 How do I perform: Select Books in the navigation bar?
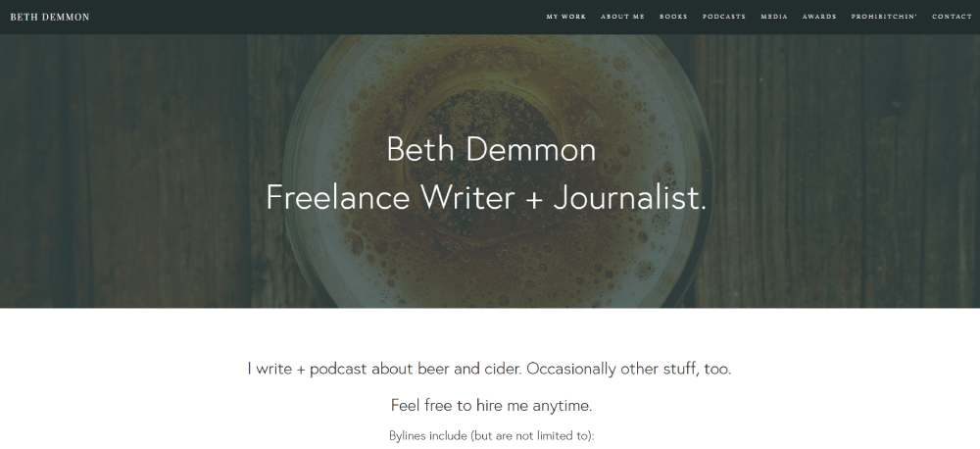click(x=673, y=17)
